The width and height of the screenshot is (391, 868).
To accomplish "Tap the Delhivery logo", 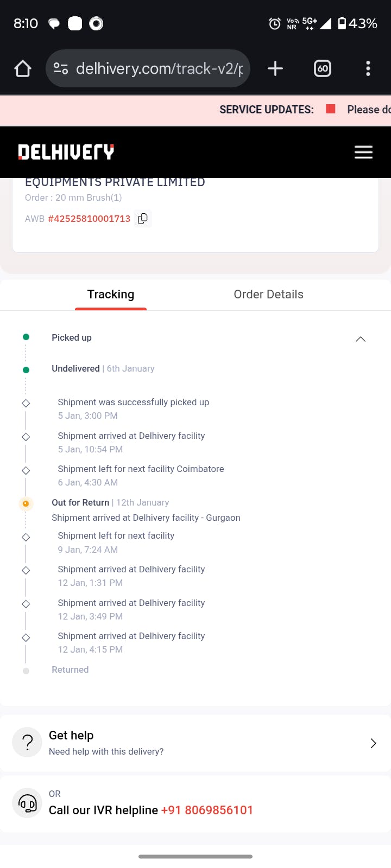I will click(66, 152).
